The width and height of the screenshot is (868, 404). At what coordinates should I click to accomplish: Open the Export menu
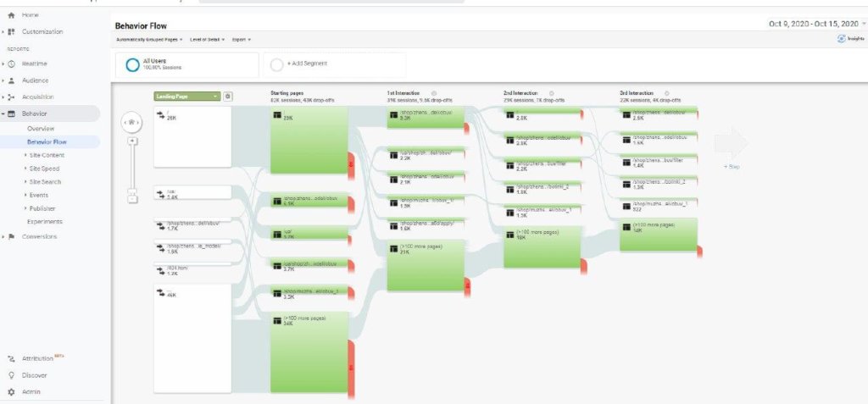point(242,39)
